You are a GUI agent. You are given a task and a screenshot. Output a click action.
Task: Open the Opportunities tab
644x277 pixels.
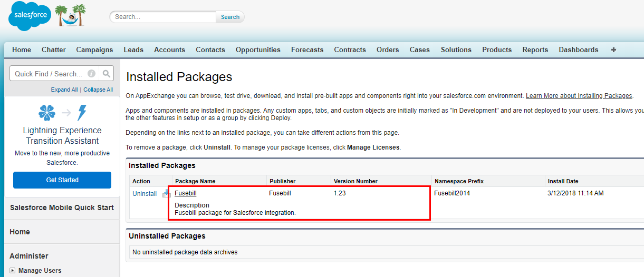[258, 50]
